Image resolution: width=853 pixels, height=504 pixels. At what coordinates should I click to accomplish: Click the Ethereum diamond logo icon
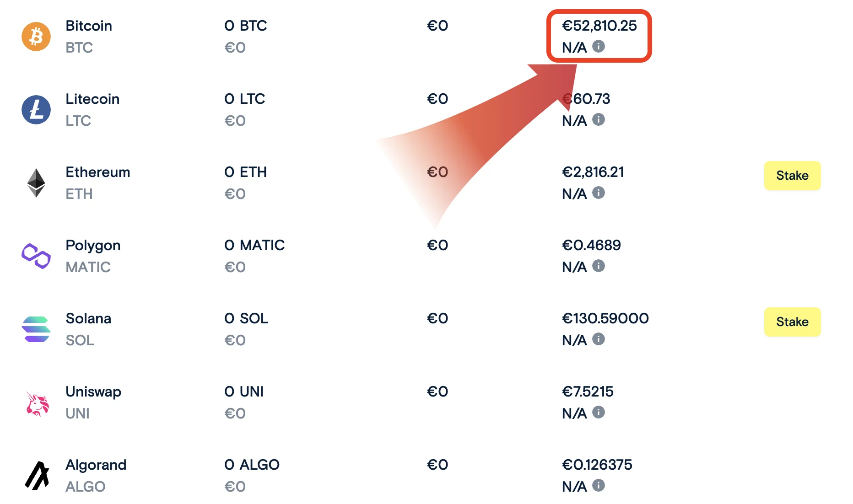pos(36,183)
